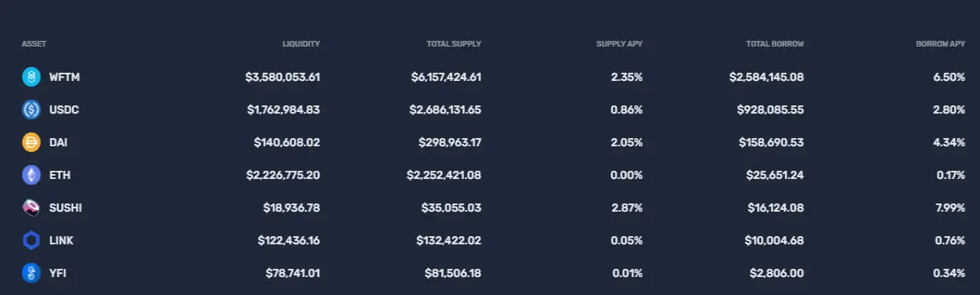Click the Total Supply column header
The image size is (980, 295).
click(454, 43)
